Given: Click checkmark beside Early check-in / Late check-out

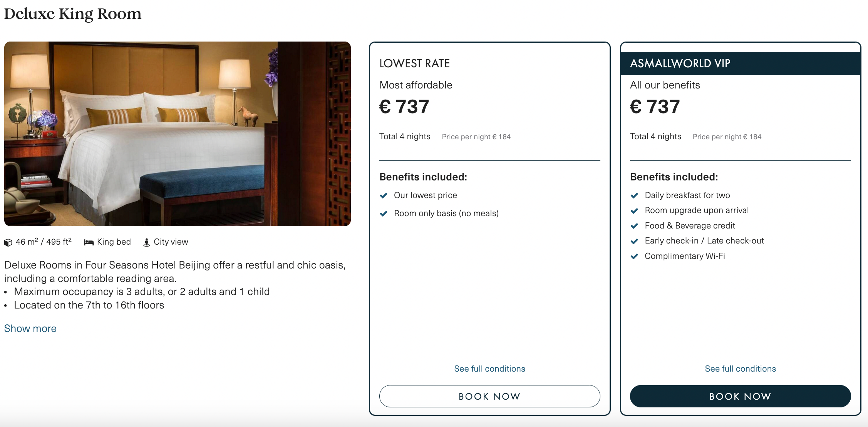Looking at the screenshot, I should tap(634, 241).
